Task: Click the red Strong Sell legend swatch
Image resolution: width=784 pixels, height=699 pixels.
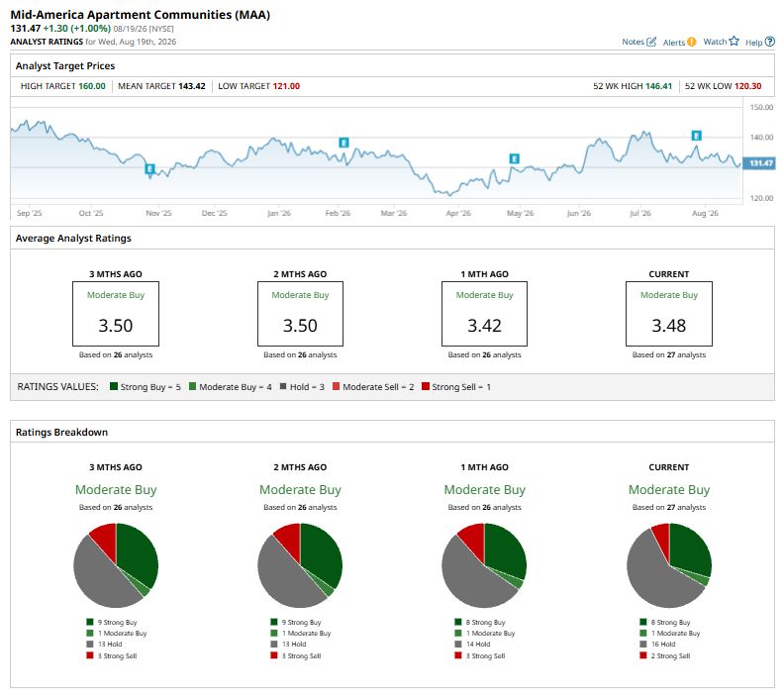Action: click(426, 386)
